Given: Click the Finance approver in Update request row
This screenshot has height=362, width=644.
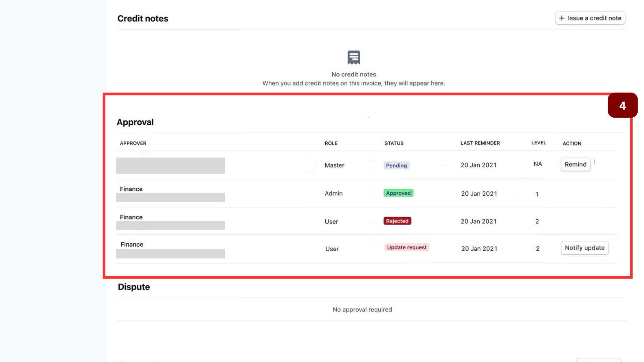Looking at the screenshot, I should click(x=132, y=245).
